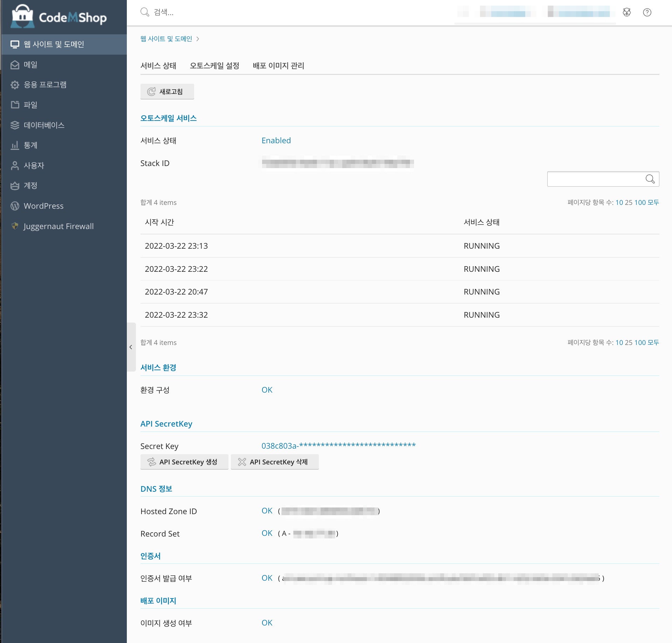This screenshot has height=643, width=672.
Task: Open Juggernaut Firewall from the sidebar
Action: [x=59, y=226]
